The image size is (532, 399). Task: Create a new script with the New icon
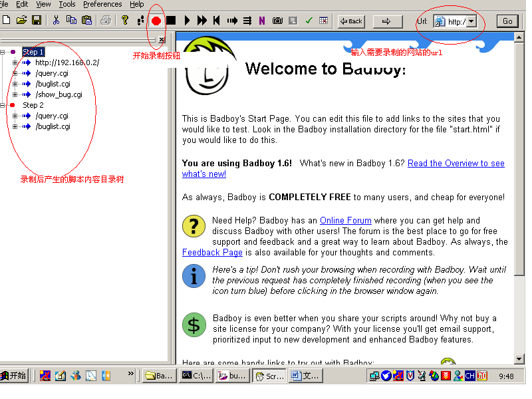pos(6,21)
